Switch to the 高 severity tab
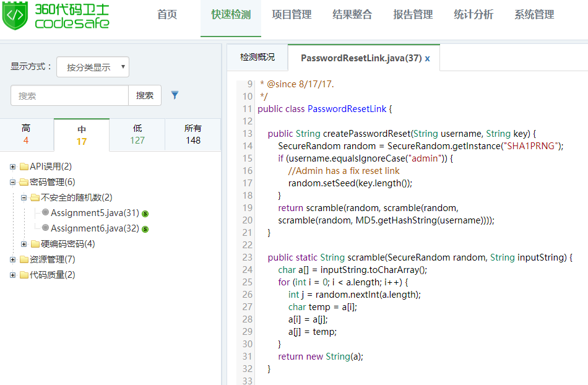588x385 pixels. coord(26,134)
